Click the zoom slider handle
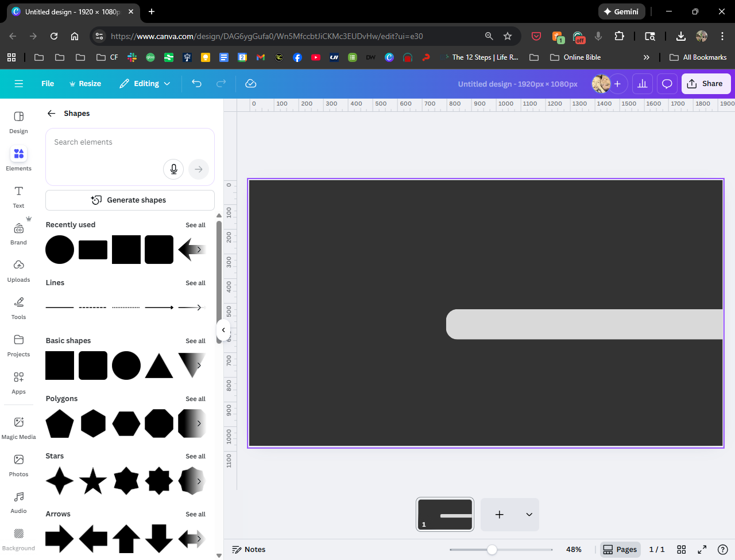Image resolution: width=735 pixels, height=560 pixels. tap(492, 550)
